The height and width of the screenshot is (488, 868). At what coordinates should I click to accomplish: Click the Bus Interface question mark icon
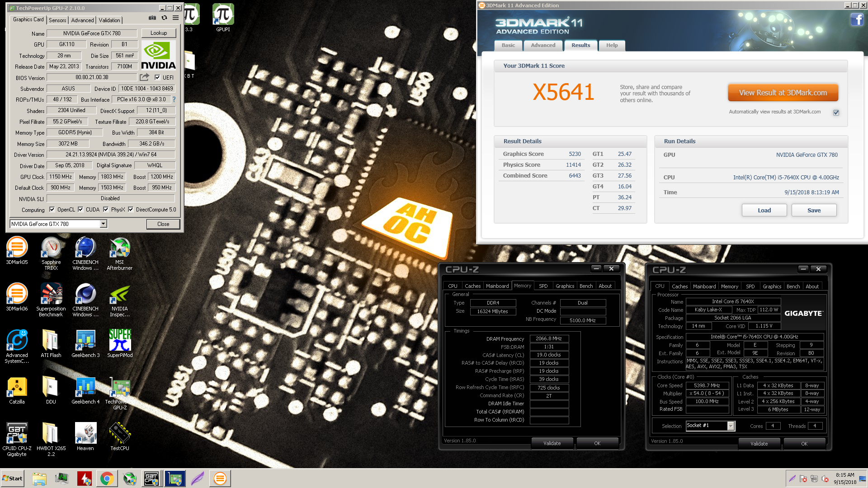pos(174,99)
